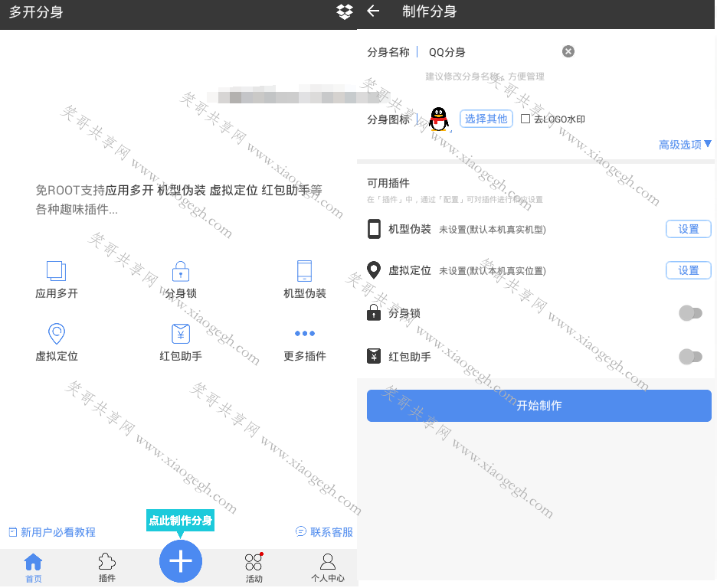Open 更多插件 three-dot icon

click(x=305, y=334)
